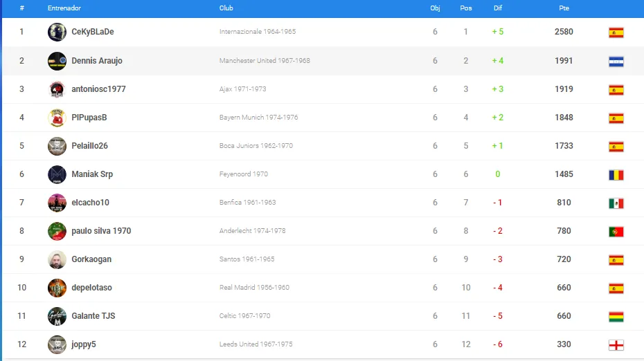Click Honduras flag next to Dennis Araujo
The width and height of the screenshot is (644, 361).
click(616, 62)
